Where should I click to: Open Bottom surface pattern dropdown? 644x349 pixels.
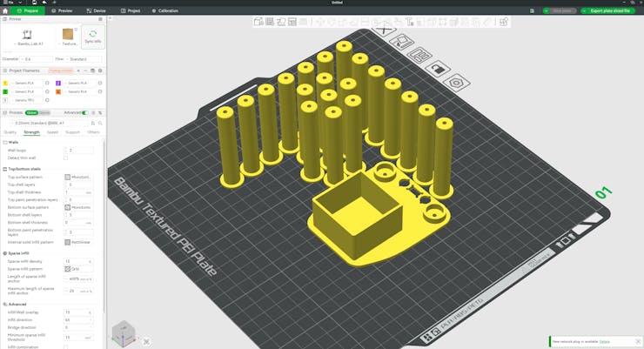tap(78, 207)
